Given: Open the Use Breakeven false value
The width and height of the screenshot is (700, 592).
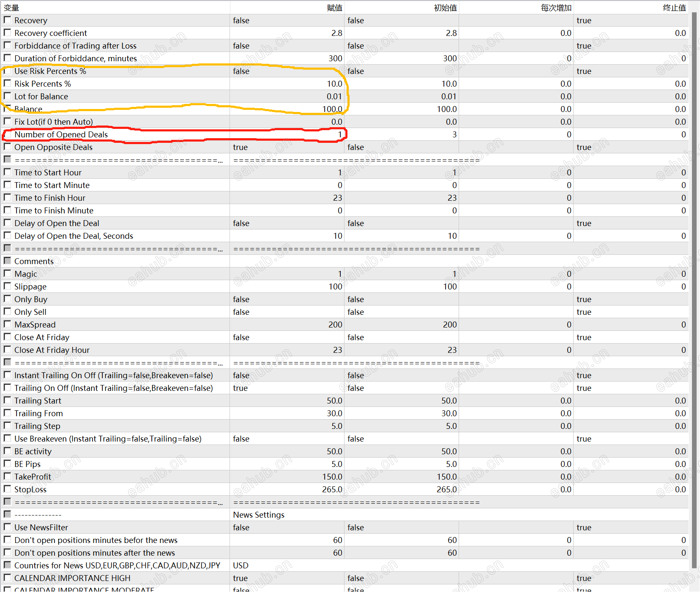Looking at the screenshot, I should [x=287, y=439].
